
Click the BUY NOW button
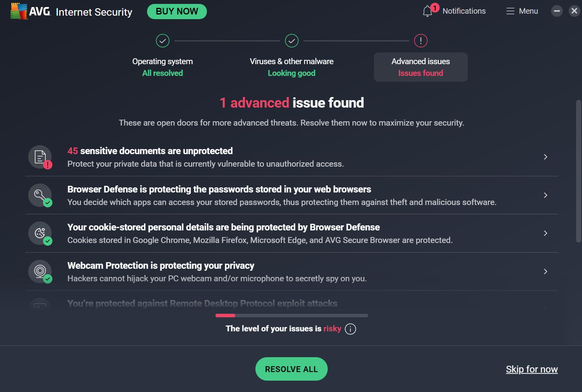pyautogui.click(x=177, y=11)
